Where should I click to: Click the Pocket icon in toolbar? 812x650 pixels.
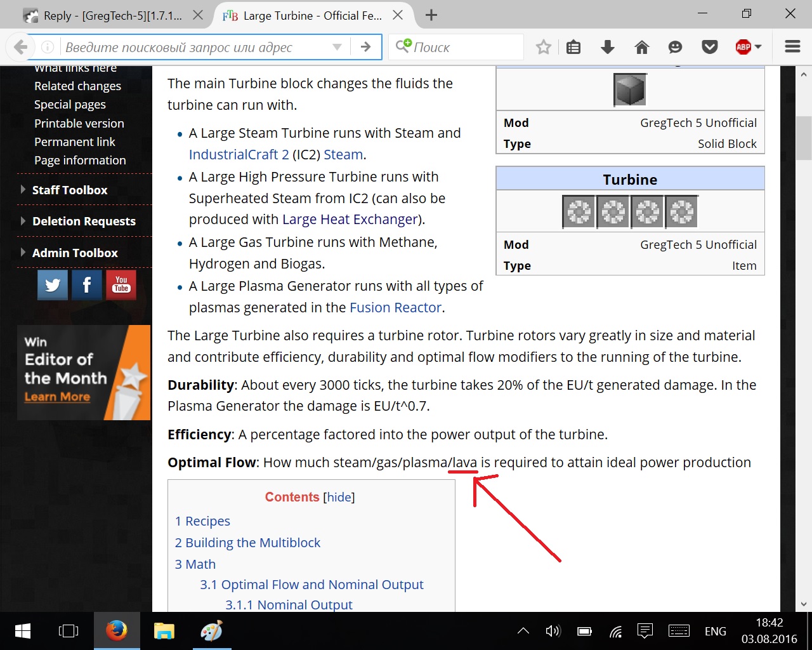[710, 47]
